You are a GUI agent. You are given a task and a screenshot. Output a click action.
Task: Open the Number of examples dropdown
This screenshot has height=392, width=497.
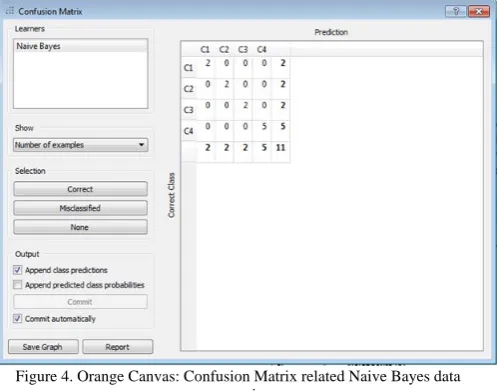(x=80, y=145)
